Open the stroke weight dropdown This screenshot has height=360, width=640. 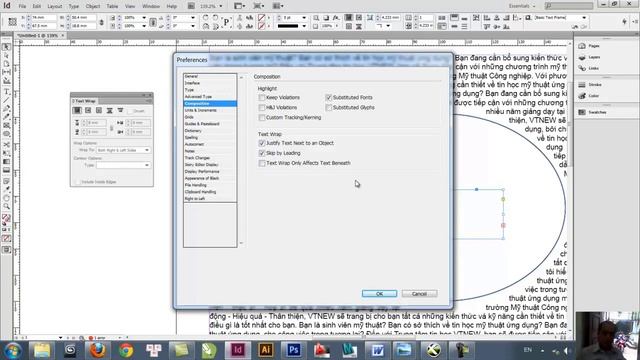coord(304,18)
